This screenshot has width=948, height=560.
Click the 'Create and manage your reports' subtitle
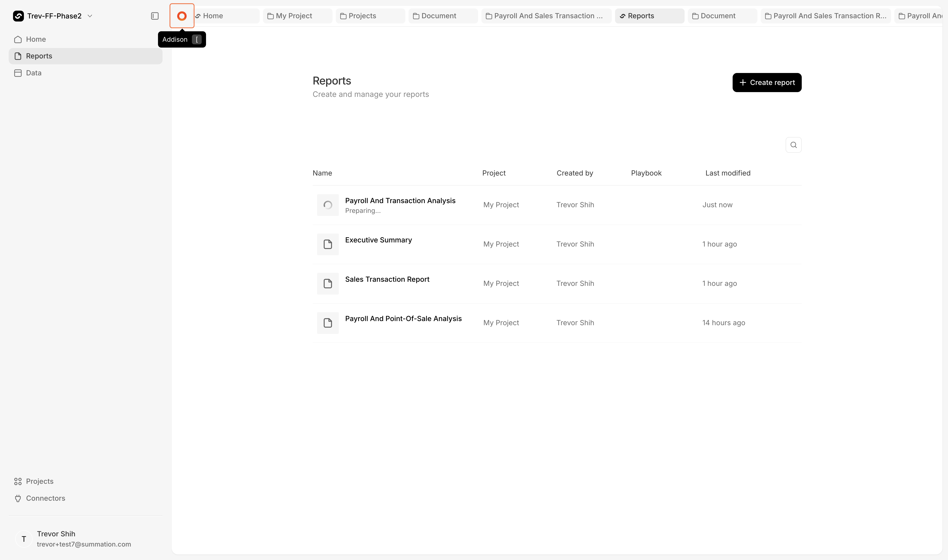point(370,94)
